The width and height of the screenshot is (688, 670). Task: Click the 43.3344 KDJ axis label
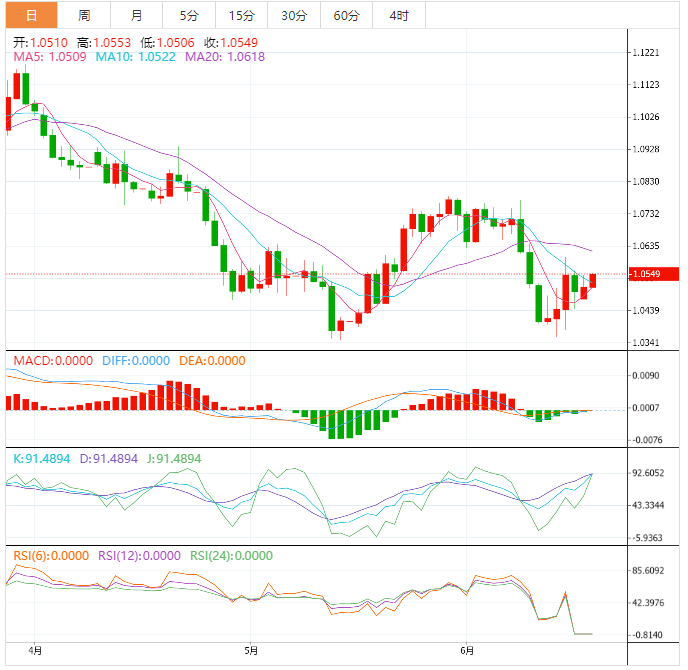[648, 505]
